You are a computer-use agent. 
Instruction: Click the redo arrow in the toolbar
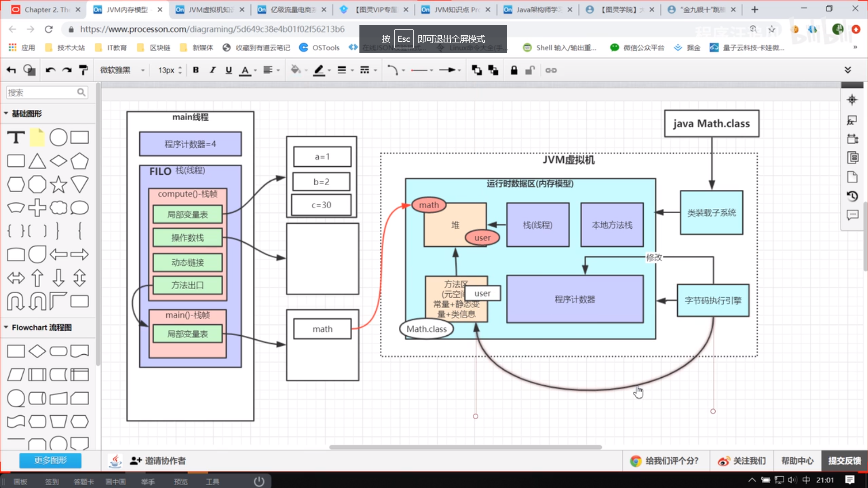tap(67, 70)
